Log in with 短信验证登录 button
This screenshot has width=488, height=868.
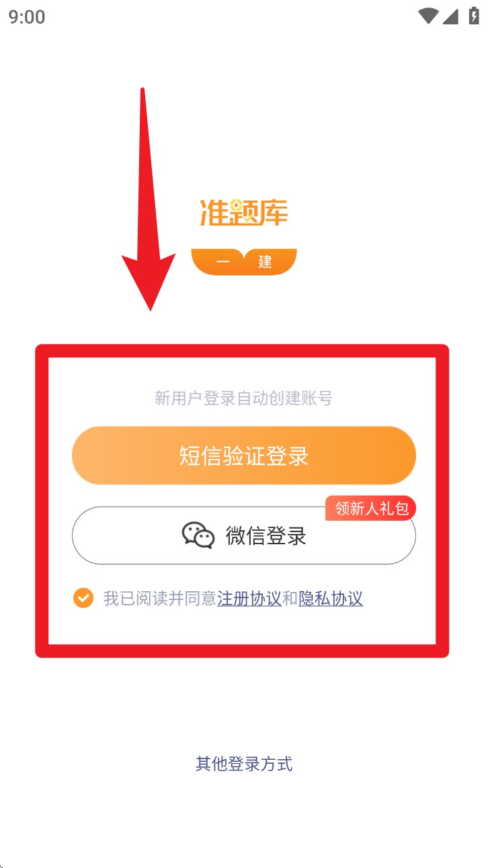coord(244,455)
